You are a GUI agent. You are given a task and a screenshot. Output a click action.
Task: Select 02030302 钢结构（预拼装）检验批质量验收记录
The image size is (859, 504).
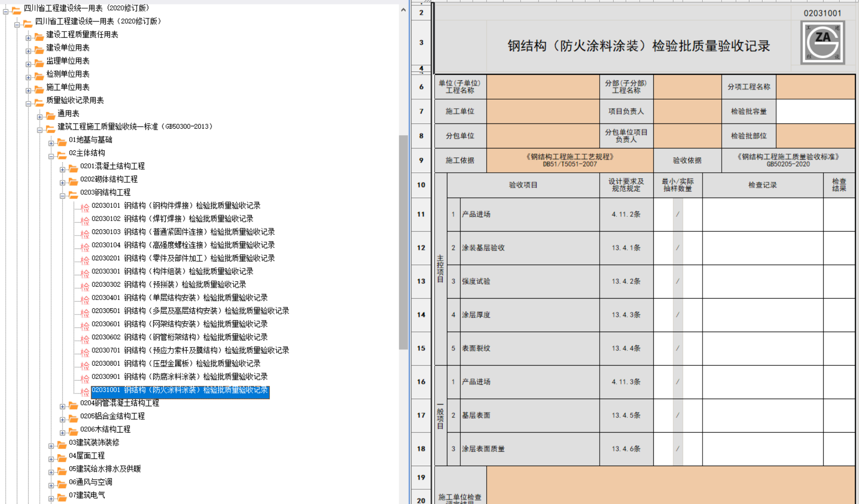click(x=169, y=284)
